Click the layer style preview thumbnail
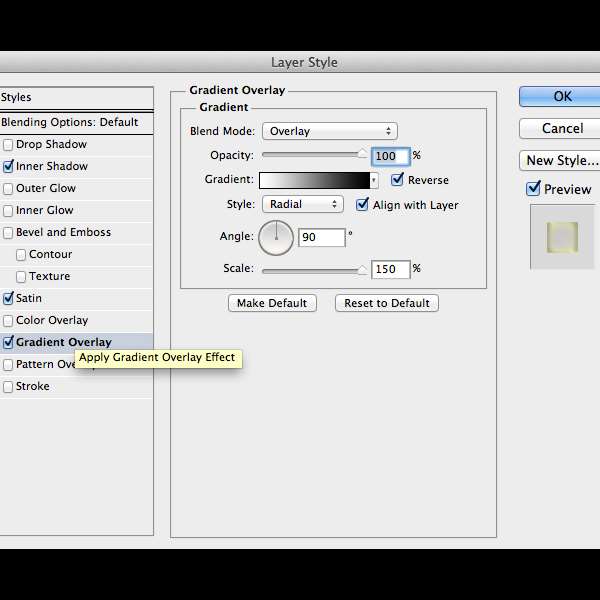The image size is (600, 600). pos(562,237)
